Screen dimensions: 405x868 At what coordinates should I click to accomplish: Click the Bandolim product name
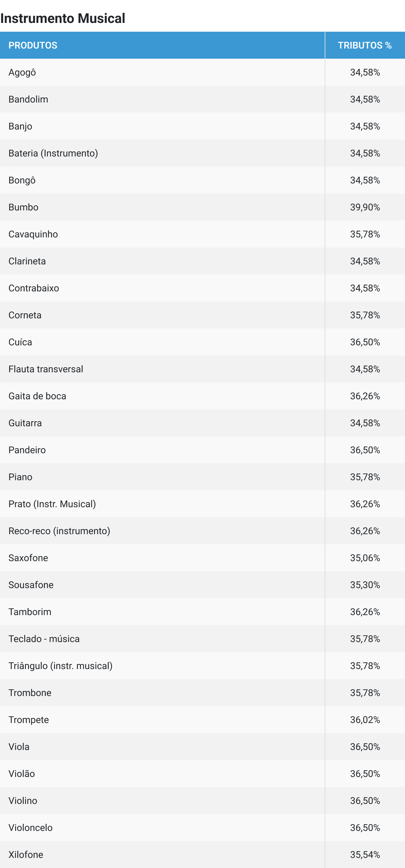click(28, 99)
